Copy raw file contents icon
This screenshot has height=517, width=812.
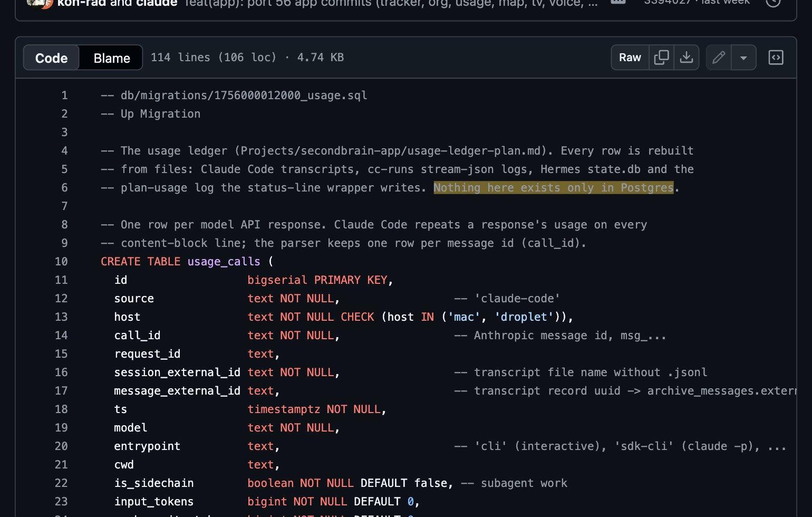661,58
